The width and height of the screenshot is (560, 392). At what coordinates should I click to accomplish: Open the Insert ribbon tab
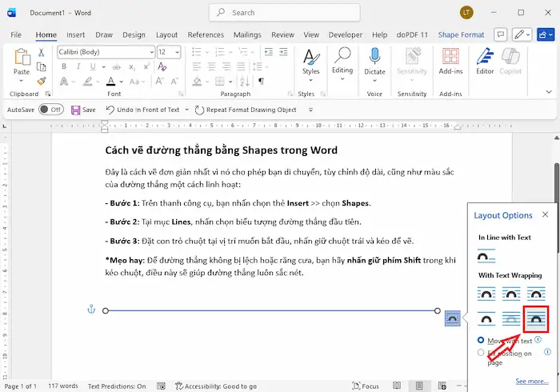(x=76, y=35)
